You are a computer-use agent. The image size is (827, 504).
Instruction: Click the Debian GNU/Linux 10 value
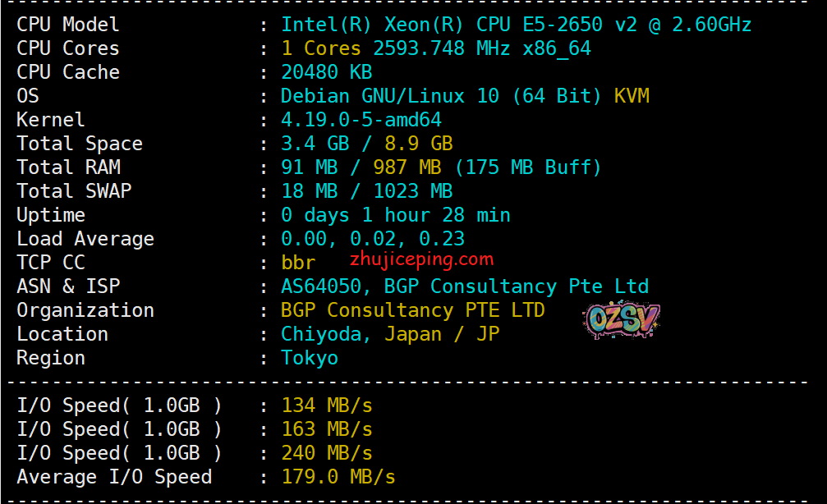pyautogui.click(x=390, y=96)
